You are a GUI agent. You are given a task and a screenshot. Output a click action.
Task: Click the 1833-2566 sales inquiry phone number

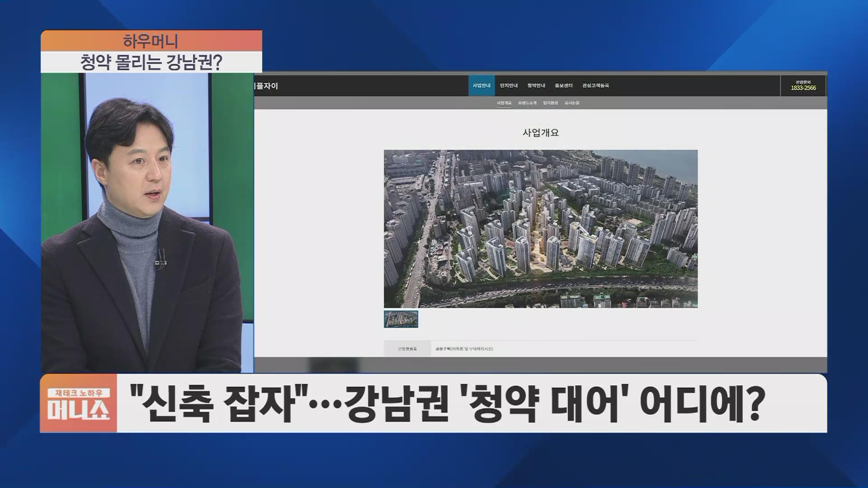pos(803,88)
